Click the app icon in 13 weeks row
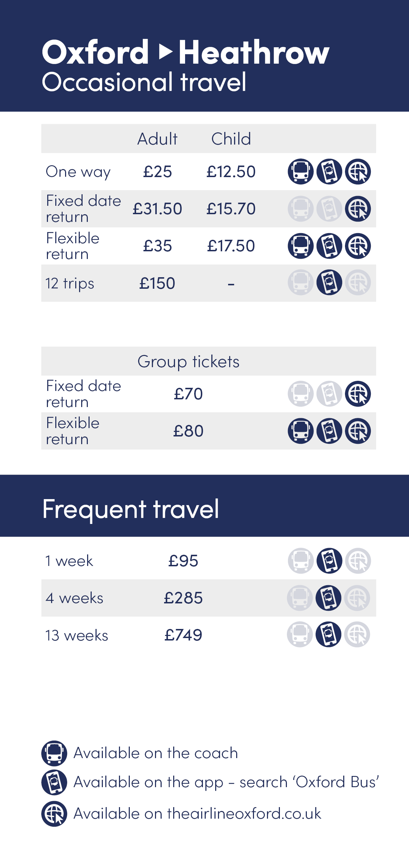 click(x=329, y=635)
